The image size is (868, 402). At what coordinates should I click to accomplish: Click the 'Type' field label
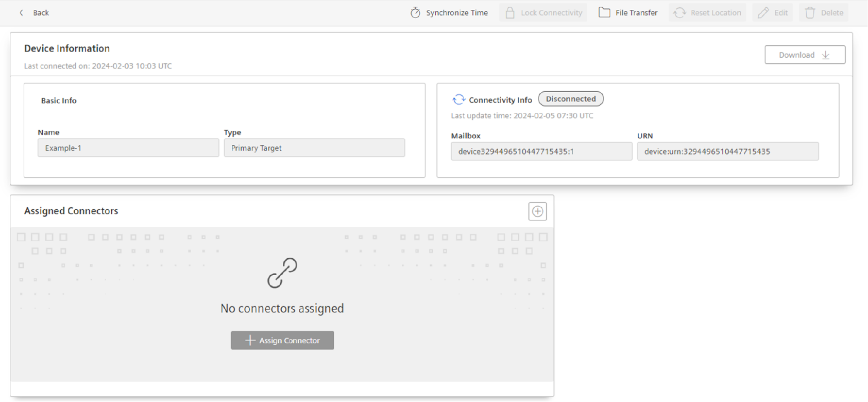click(x=232, y=132)
